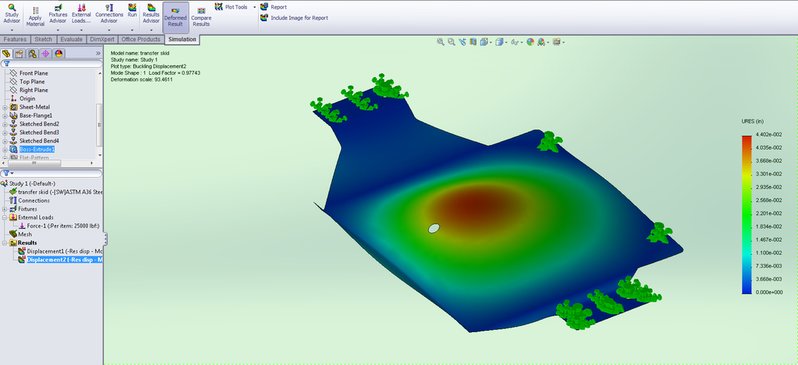Image resolution: width=798 pixels, height=365 pixels.
Task: Open the Fixtures Advisor dropdown arrow
Action: [x=58, y=30]
